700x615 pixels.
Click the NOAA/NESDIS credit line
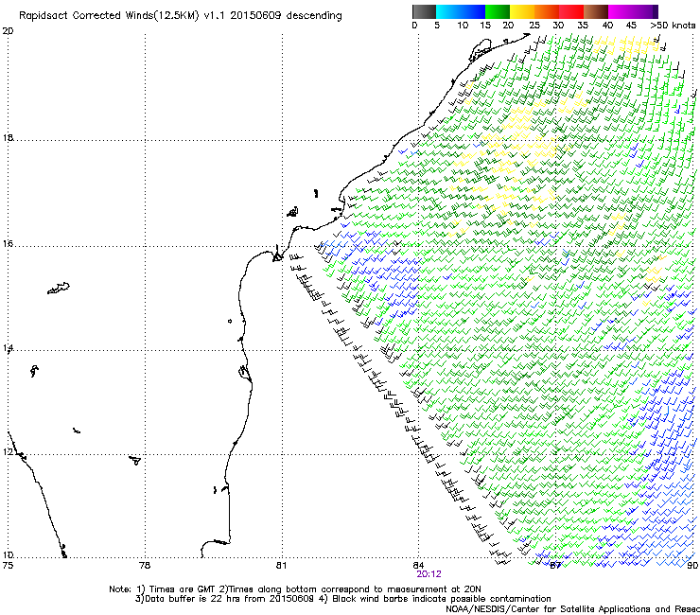click(572, 609)
